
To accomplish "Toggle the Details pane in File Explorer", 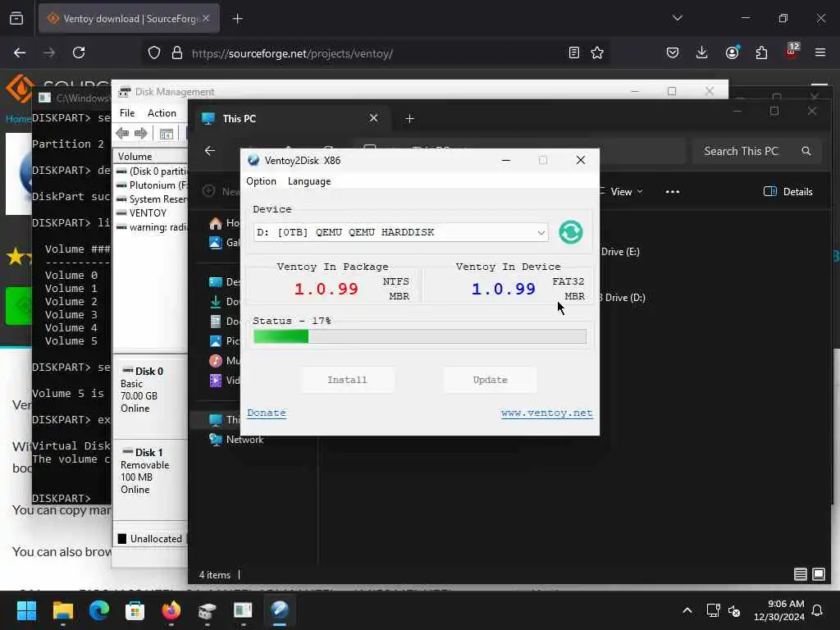I will click(788, 192).
